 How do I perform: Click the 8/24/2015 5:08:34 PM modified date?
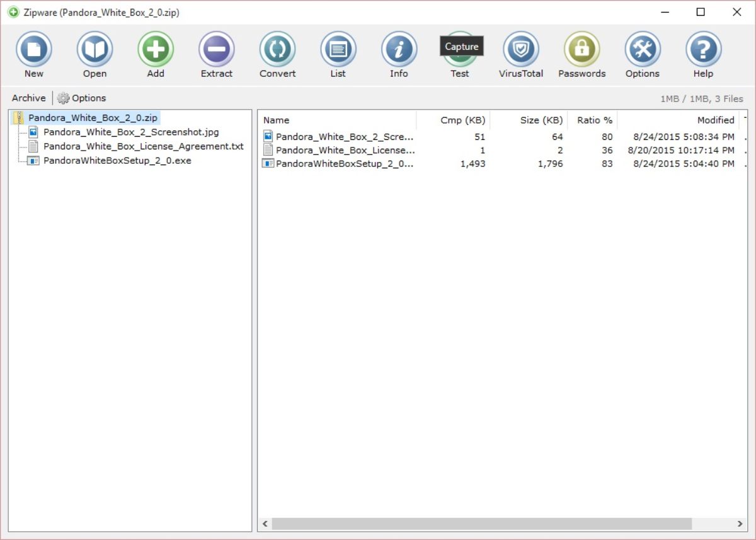coord(684,137)
